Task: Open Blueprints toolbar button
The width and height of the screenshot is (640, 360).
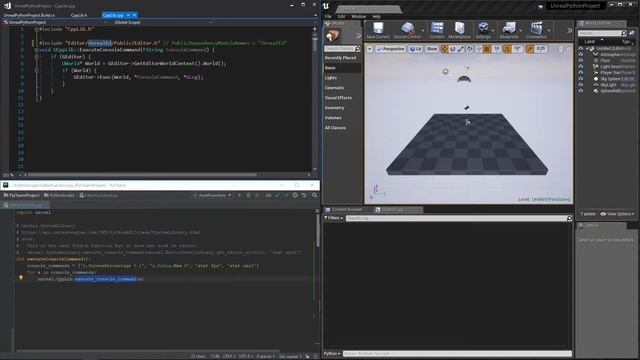Action: tap(509, 30)
